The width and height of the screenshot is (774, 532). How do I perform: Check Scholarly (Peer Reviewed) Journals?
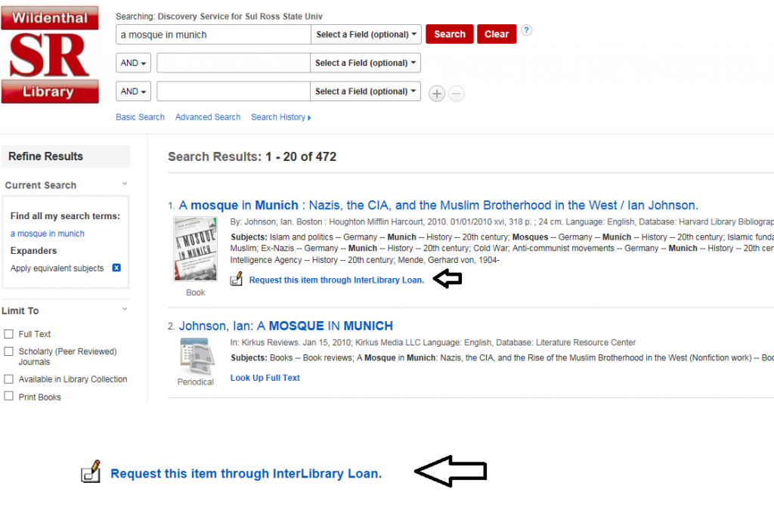pos(8,351)
